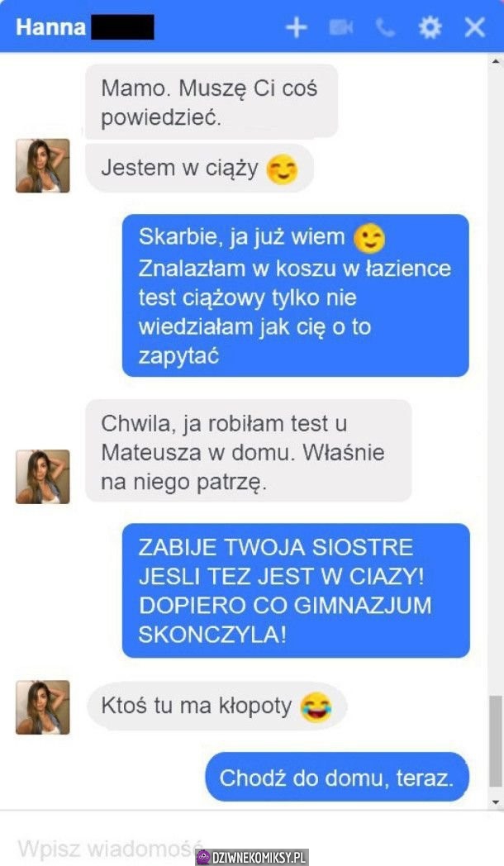Screen dimensions: 504x866
Task: Click the avatar beside 'Jestem w ciąży'
Action: tap(42, 166)
